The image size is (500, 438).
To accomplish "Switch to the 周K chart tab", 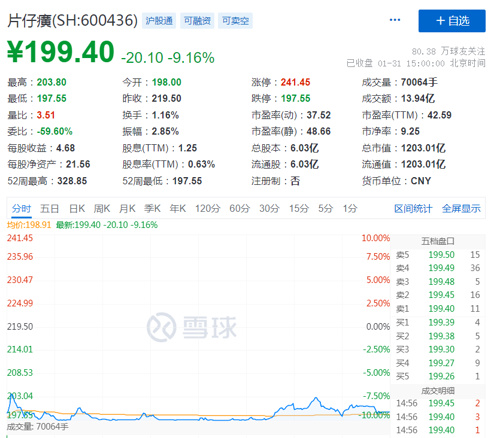I will (102, 209).
